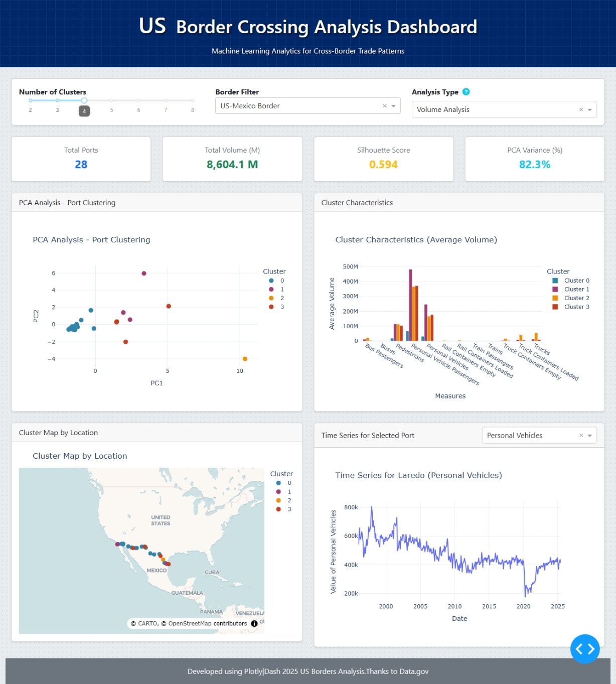Click the blue code toggle button

[x=585, y=649]
